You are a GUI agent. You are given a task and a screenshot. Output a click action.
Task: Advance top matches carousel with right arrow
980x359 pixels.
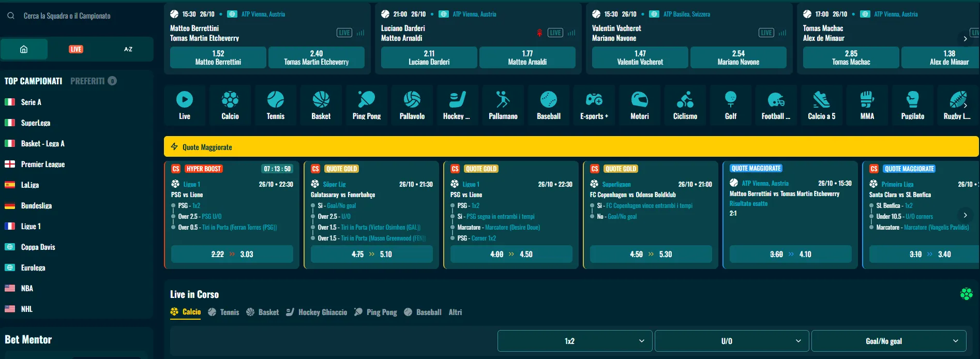click(965, 39)
